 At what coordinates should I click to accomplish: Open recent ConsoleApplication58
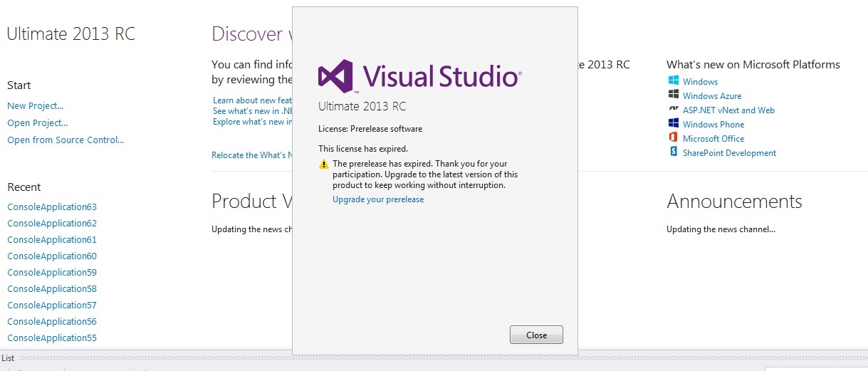(x=52, y=289)
